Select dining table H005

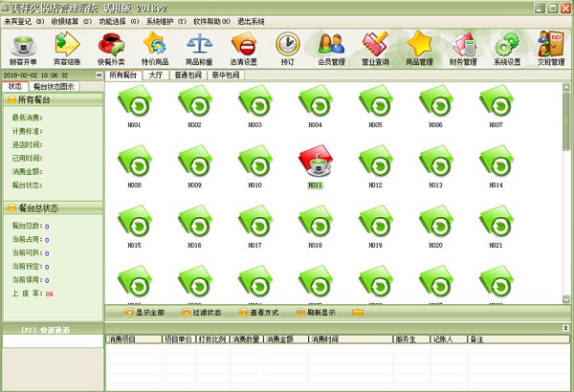click(x=376, y=106)
